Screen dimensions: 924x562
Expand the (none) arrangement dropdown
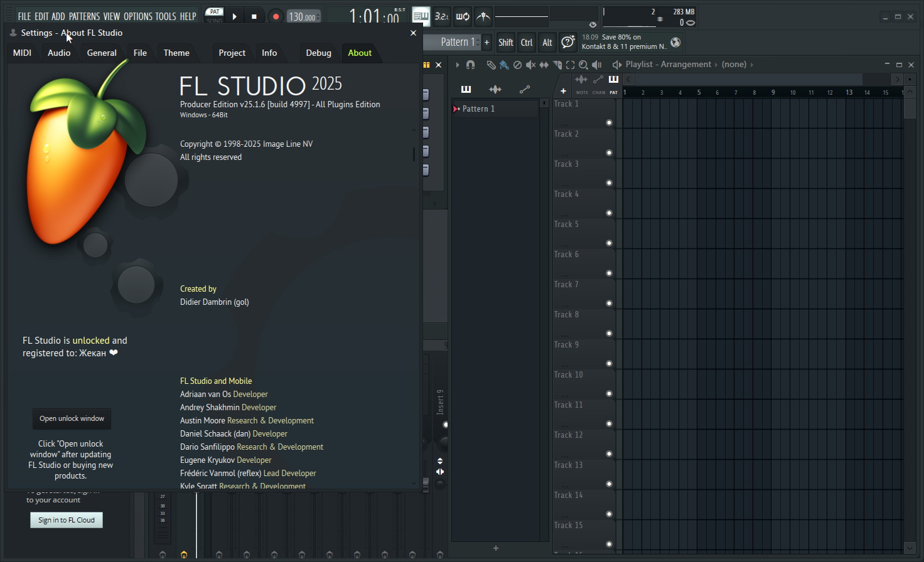pyautogui.click(x=734, y=64)
